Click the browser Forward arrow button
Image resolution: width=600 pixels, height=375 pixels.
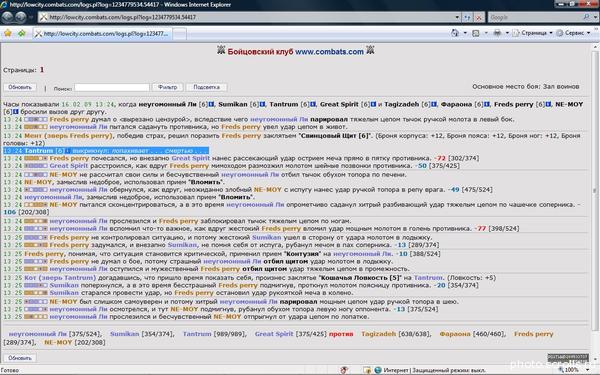21,17
